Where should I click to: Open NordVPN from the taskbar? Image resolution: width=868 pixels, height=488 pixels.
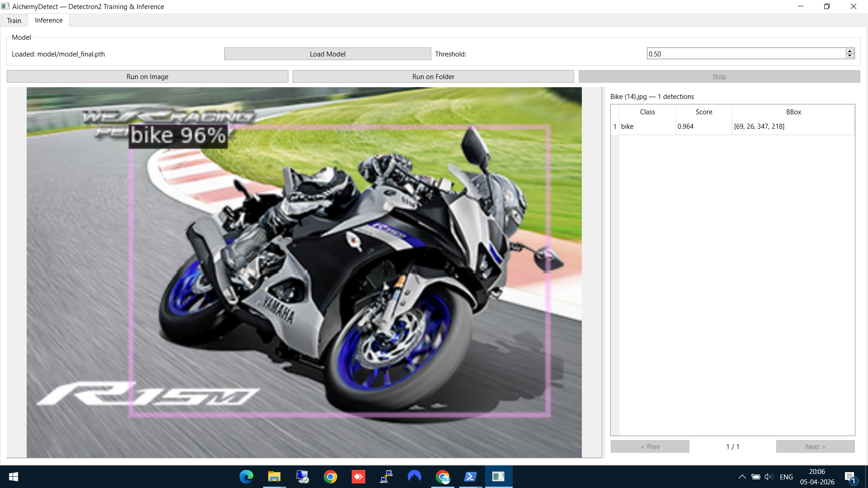415,477
